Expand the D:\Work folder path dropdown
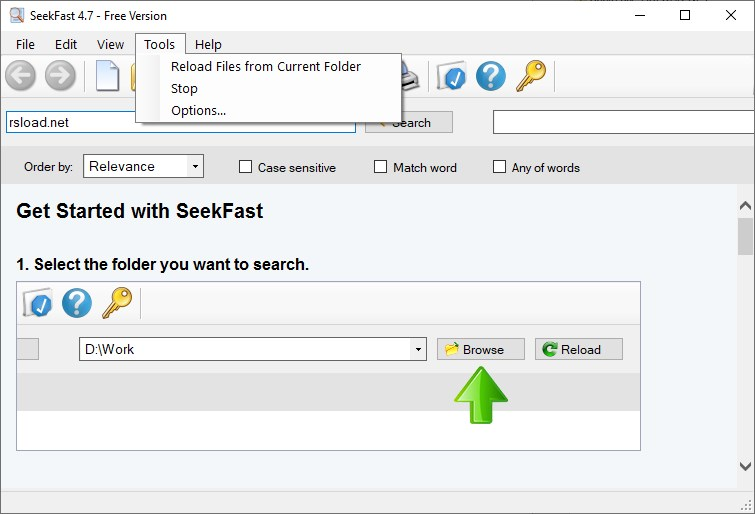The width and height of the screenshot is (755, 514). pyautogui.click(x=418, y=349)
